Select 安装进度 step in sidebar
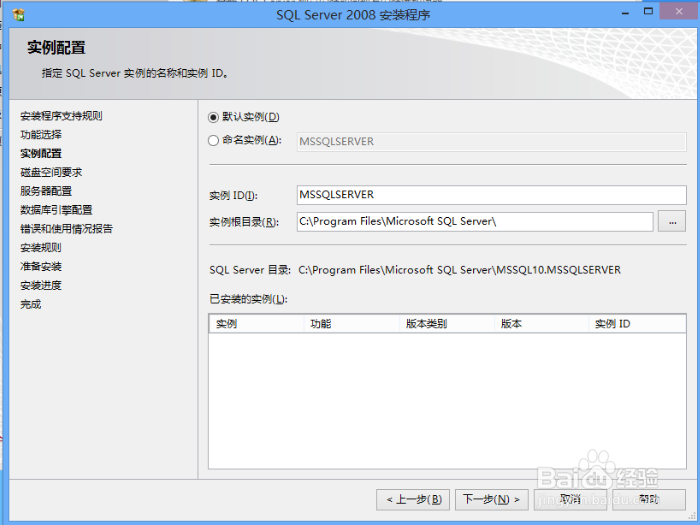700x525 pixels. click(41, 286)
